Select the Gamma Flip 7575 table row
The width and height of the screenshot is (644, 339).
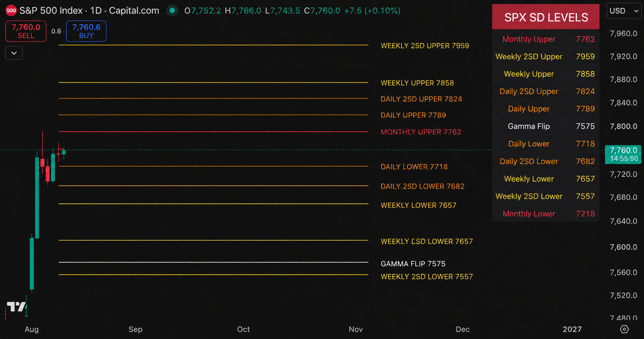[x=546, y=127]
